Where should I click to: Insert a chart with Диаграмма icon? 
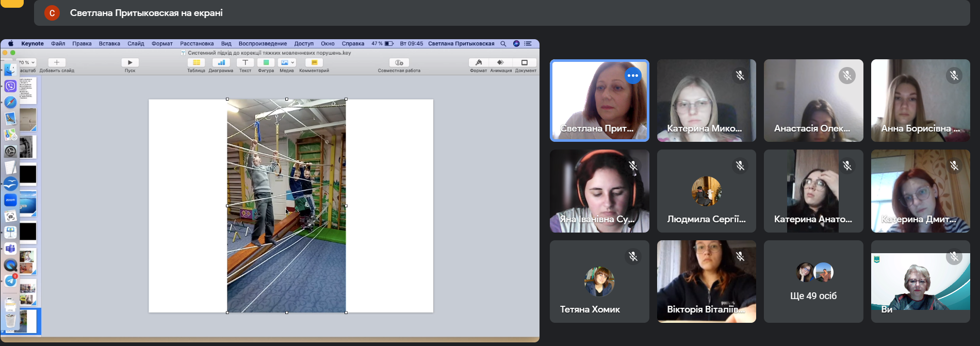click(221, 62)
